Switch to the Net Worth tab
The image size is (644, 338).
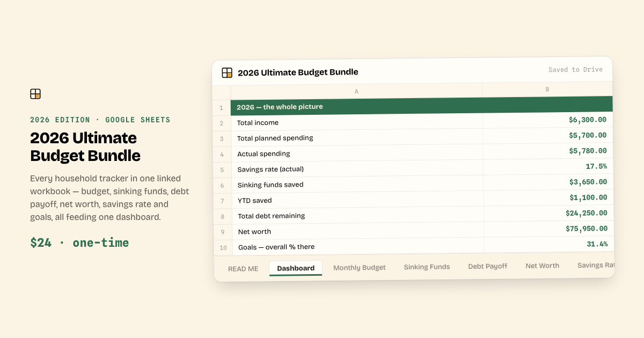542,266
